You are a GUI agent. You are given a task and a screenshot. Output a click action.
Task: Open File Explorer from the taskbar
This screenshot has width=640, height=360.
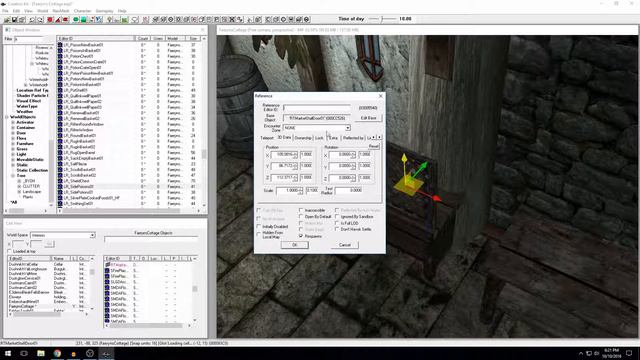point(41,353)
